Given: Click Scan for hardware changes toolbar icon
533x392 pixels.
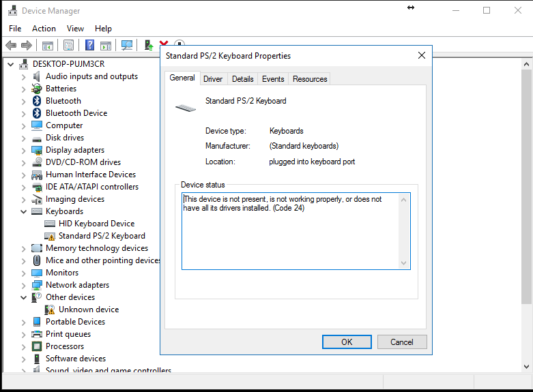Looking at the screenshot, I should [x=126, y=45].
